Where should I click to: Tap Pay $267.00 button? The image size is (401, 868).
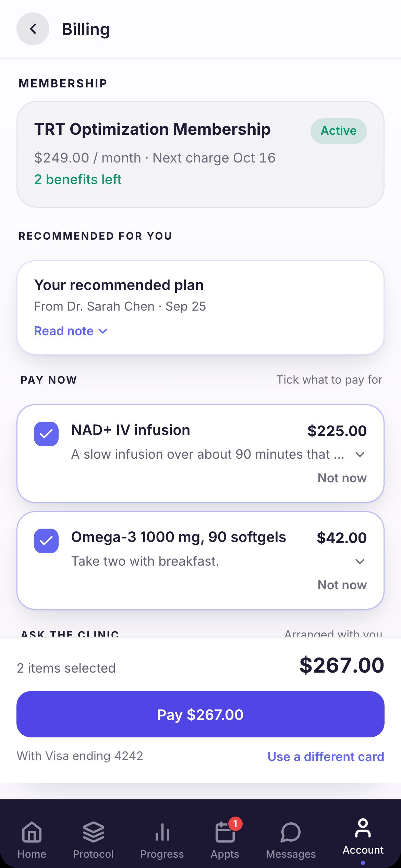click(x=200, y=714)
